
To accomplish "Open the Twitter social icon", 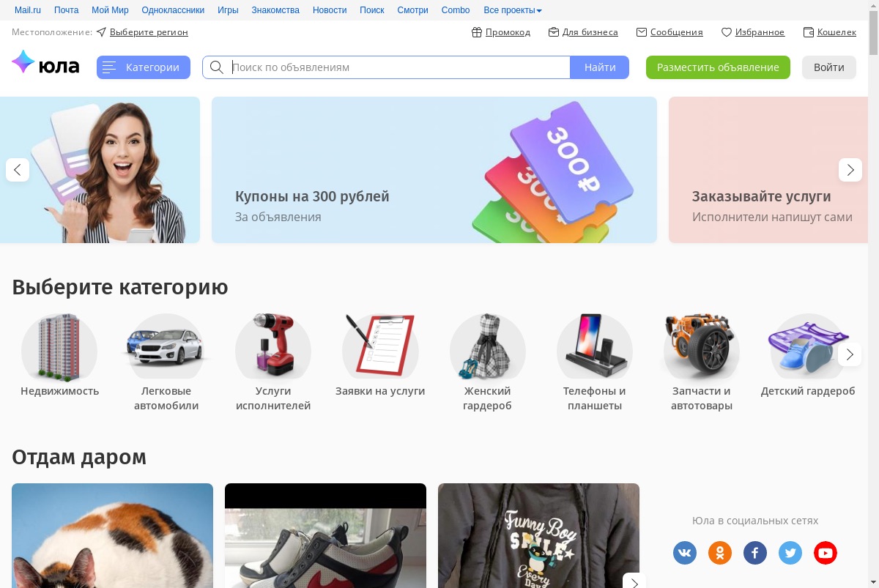I will coord(790,553).
